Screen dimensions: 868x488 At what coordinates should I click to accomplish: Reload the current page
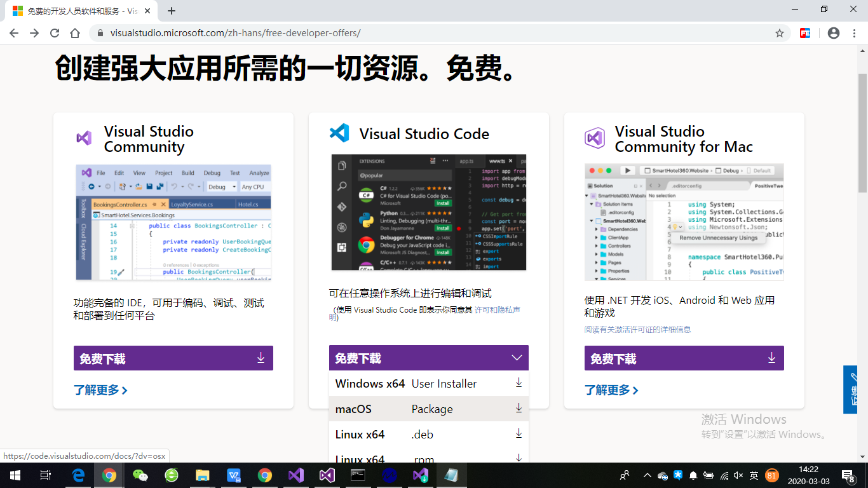pos(55,33)
